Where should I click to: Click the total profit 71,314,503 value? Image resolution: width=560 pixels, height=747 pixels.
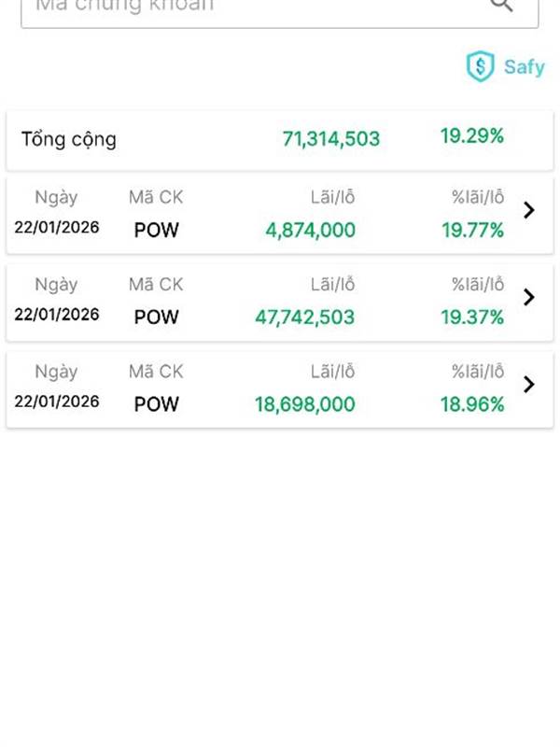point(330,139)
